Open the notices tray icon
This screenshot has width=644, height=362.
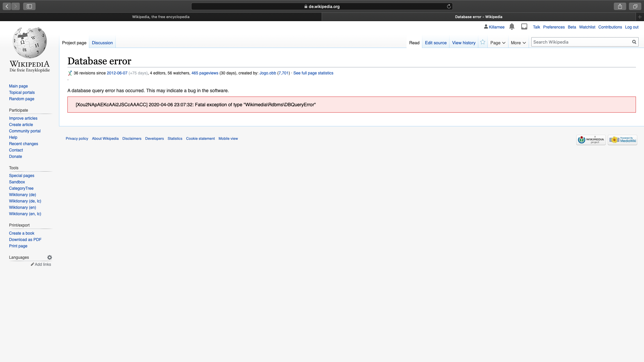(524, 26)
